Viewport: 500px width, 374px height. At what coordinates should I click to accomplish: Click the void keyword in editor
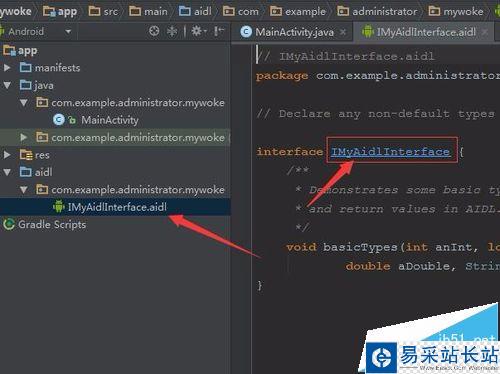pyautogui.click(x=301, y=247)
